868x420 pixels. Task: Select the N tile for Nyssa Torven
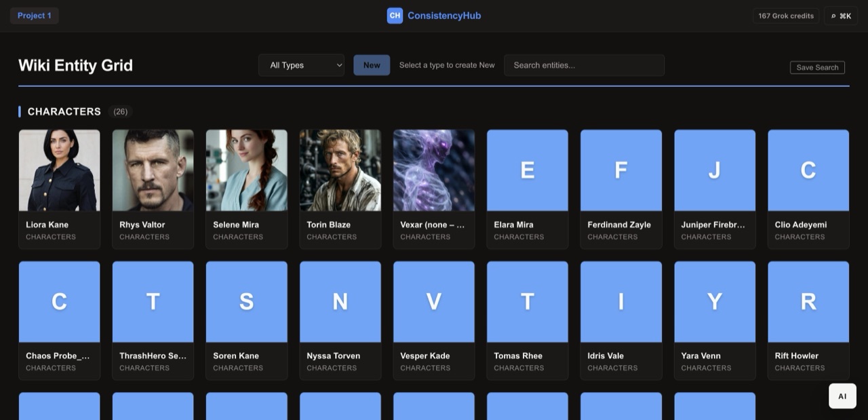pyautogui.click(x=340, y=302)
